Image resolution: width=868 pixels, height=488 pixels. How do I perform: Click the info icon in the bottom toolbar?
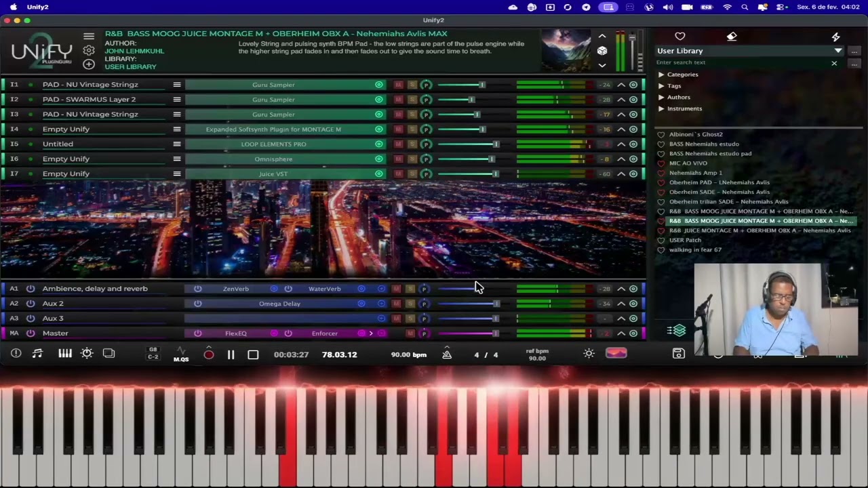pyautogui.click(x=16, y=353)
